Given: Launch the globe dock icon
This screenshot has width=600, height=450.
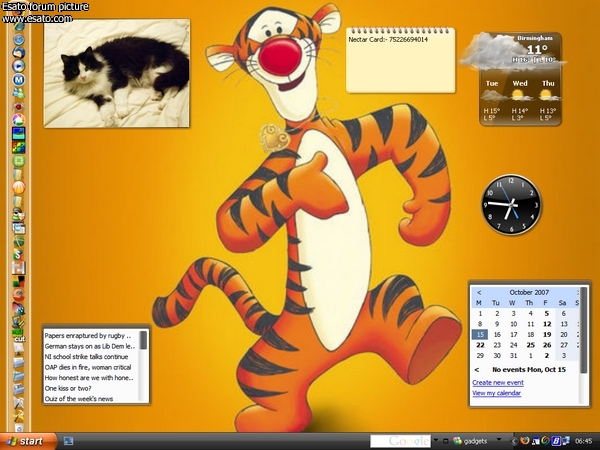Looking at the screenshot, I should tap(18, 241).
